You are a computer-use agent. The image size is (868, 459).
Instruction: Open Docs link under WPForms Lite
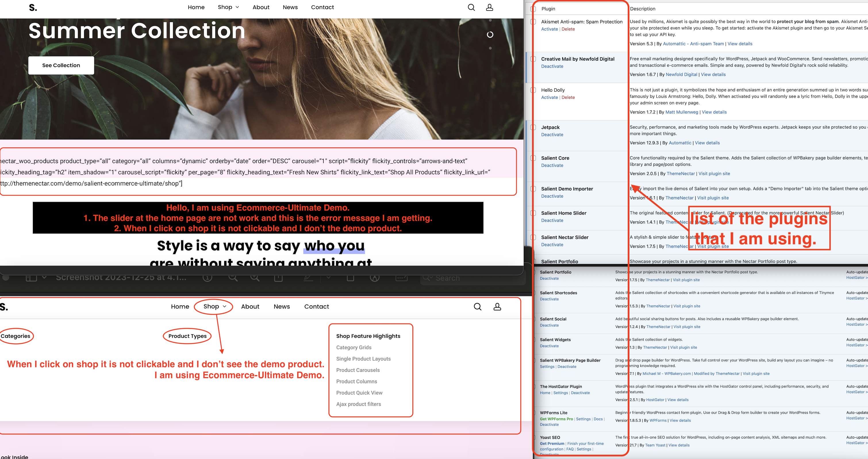598,419
